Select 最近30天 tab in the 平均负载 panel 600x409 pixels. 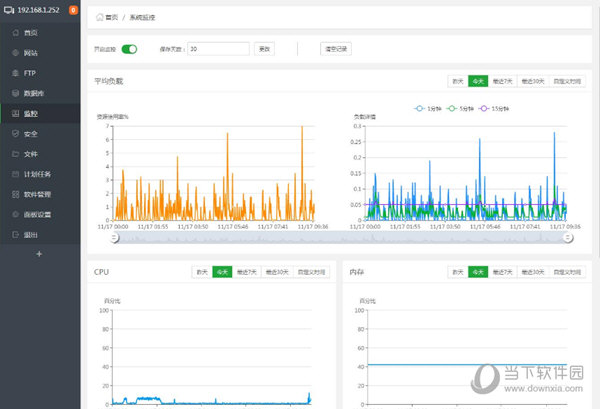click(533, 81)
